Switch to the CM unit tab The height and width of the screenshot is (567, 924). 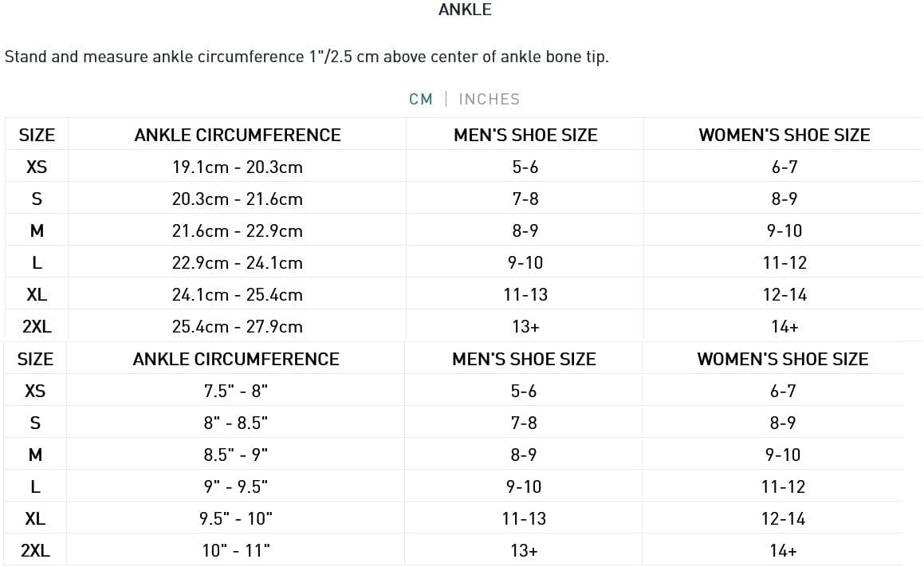pos(420,99)
